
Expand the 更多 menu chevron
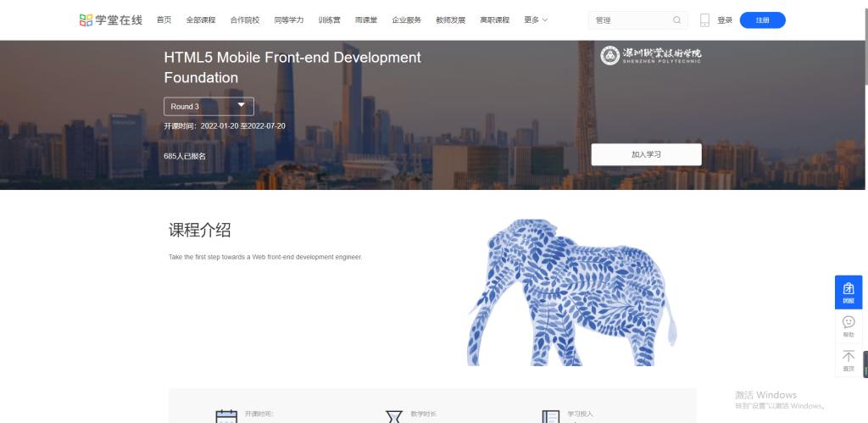click(545, 20)
